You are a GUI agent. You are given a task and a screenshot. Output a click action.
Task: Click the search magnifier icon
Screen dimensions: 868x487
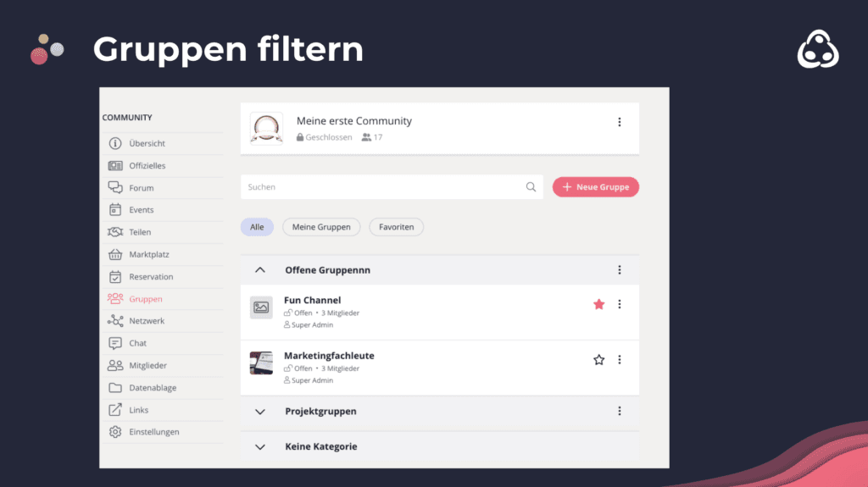[x=531, y=187]
